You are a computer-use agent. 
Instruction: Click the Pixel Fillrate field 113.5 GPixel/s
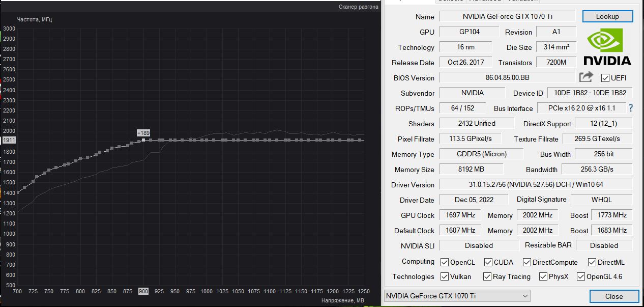click(x=470, y=138)
